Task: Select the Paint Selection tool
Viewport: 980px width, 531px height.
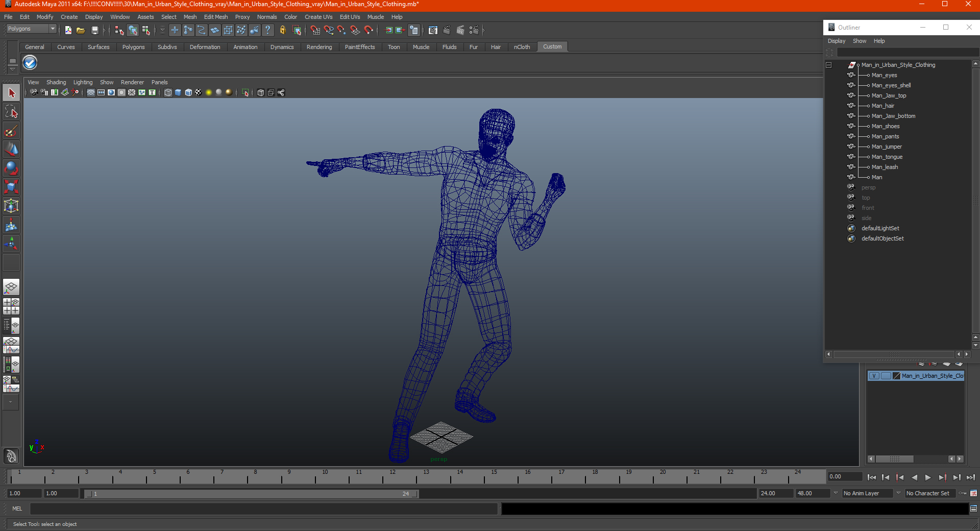Action: point(11,131)
